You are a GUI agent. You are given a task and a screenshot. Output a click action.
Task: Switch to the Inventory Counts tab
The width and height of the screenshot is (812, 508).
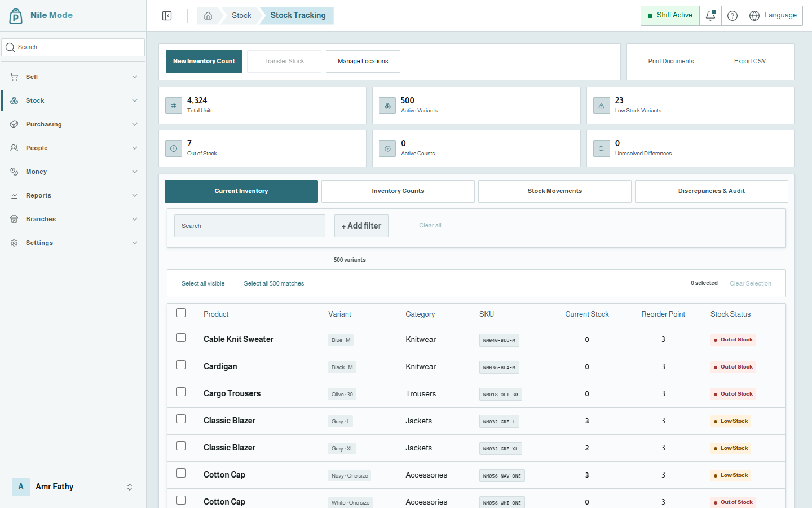pos(398,191)
